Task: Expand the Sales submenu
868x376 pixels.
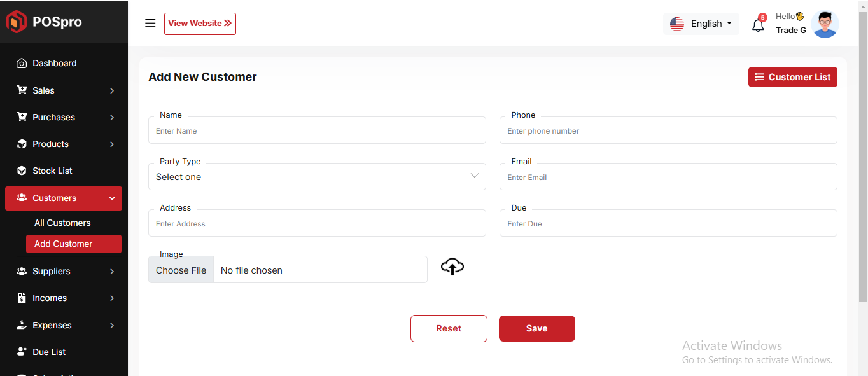Action: tap(64, 90)
